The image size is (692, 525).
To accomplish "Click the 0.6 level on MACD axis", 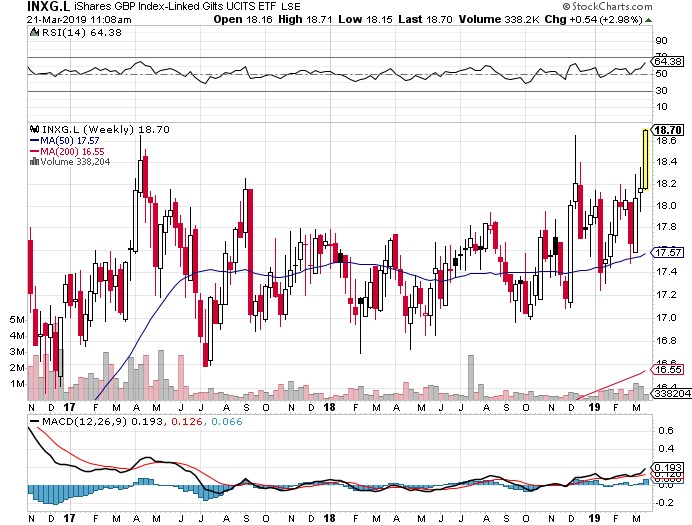I will 666,431.
